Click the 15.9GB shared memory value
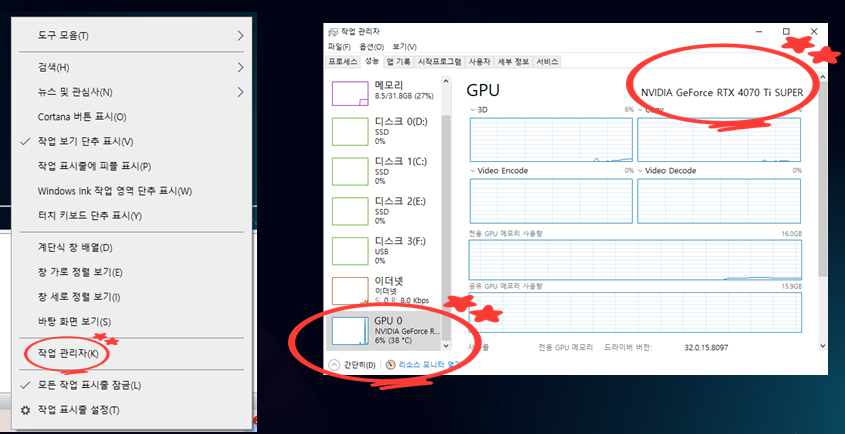The height and width of the screenshot is (434, 845). 792,286
